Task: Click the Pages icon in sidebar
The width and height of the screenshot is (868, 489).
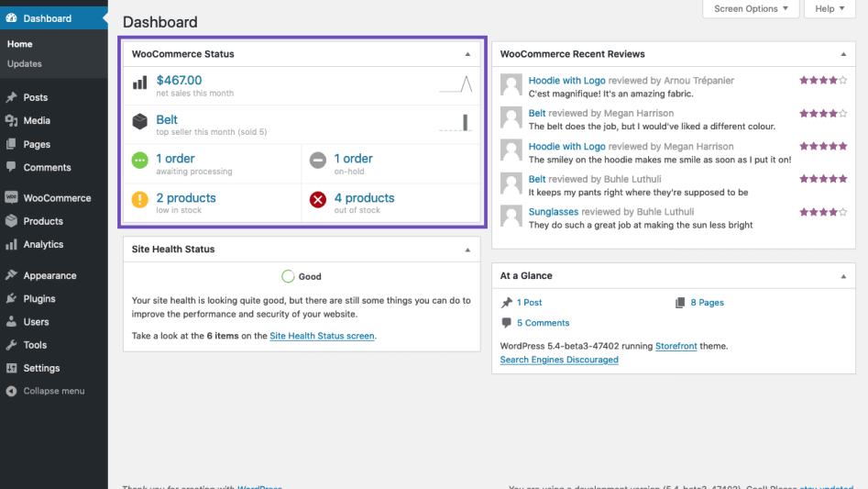Action: coord(11,144)
